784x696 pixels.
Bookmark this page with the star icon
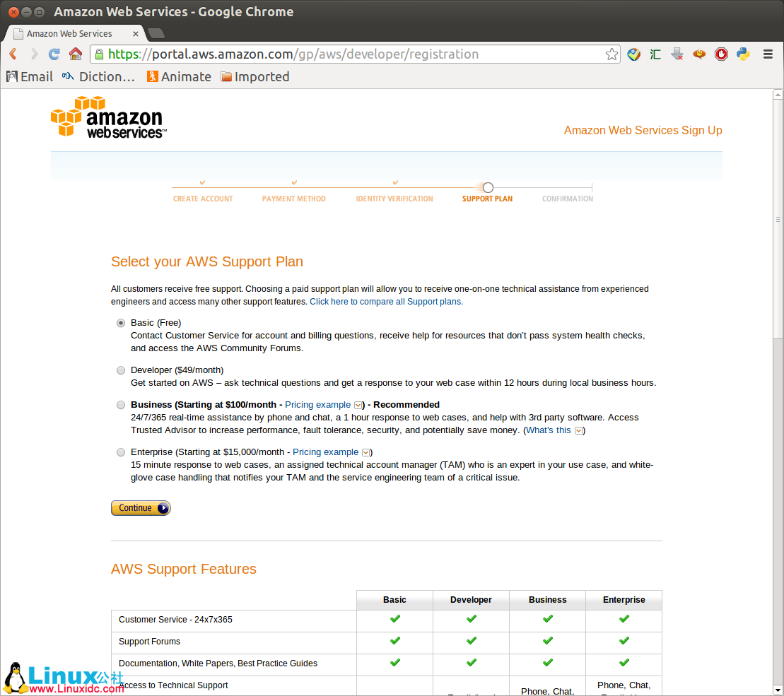pos(611,54)
